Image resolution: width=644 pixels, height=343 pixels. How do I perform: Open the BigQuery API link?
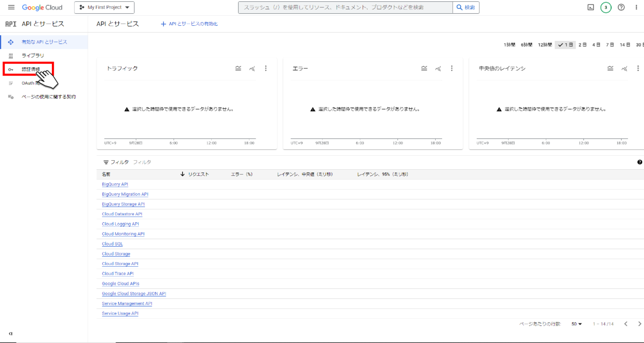115,185
